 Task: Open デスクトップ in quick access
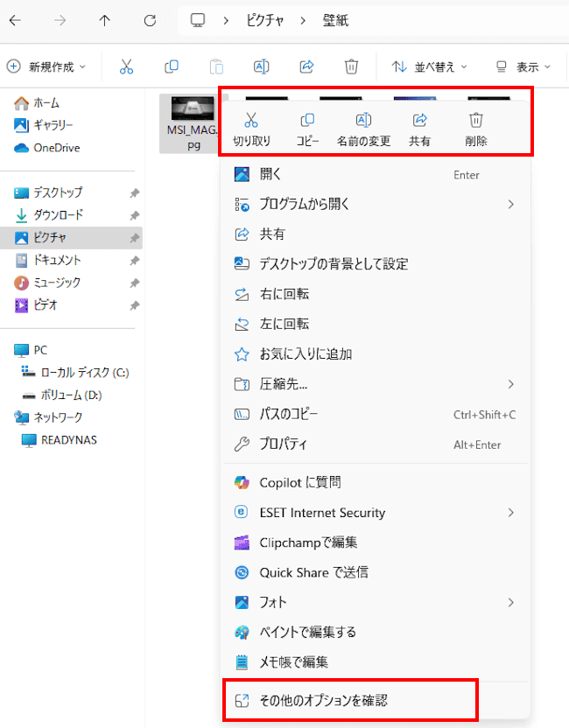[x=48, y=192]
